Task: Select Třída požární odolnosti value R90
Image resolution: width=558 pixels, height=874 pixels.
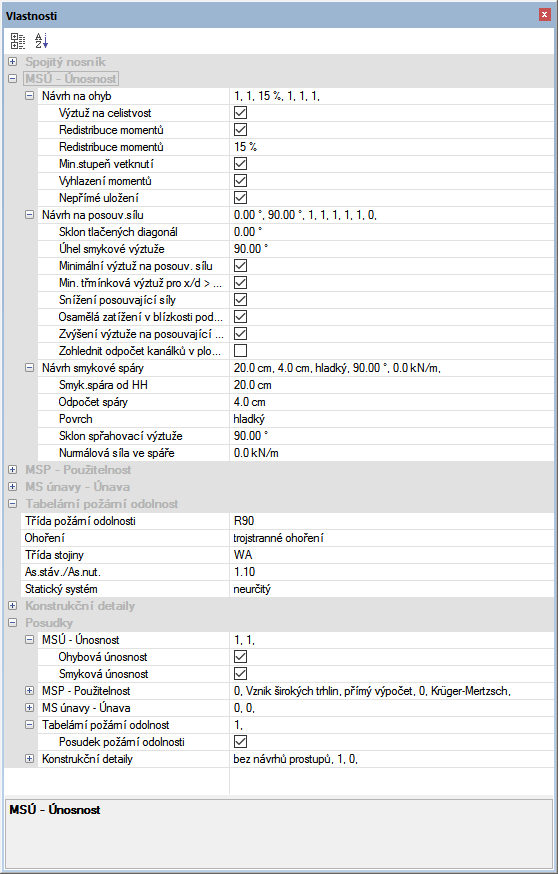Action: coord(391,521)
